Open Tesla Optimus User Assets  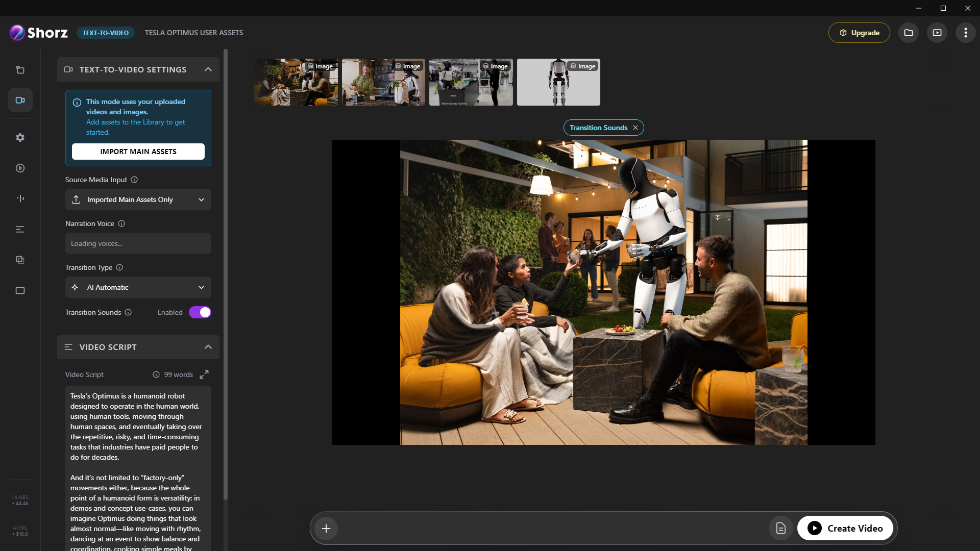click(x=194, y=33)
